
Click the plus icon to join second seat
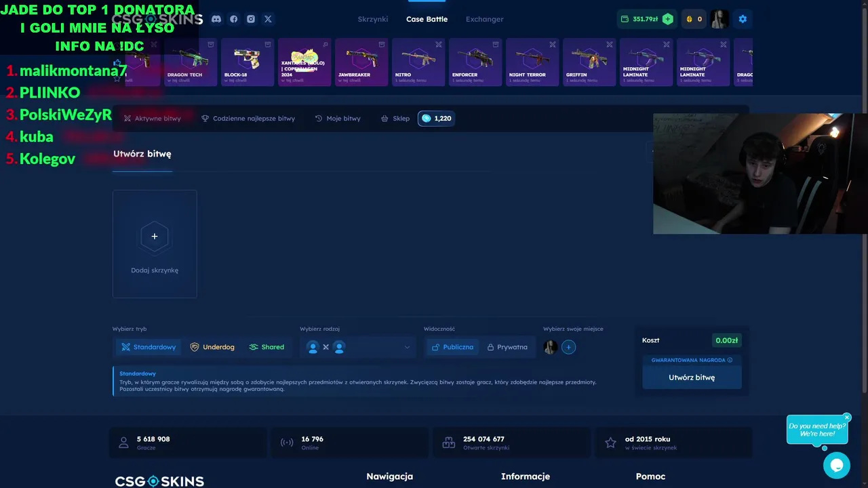568,347
